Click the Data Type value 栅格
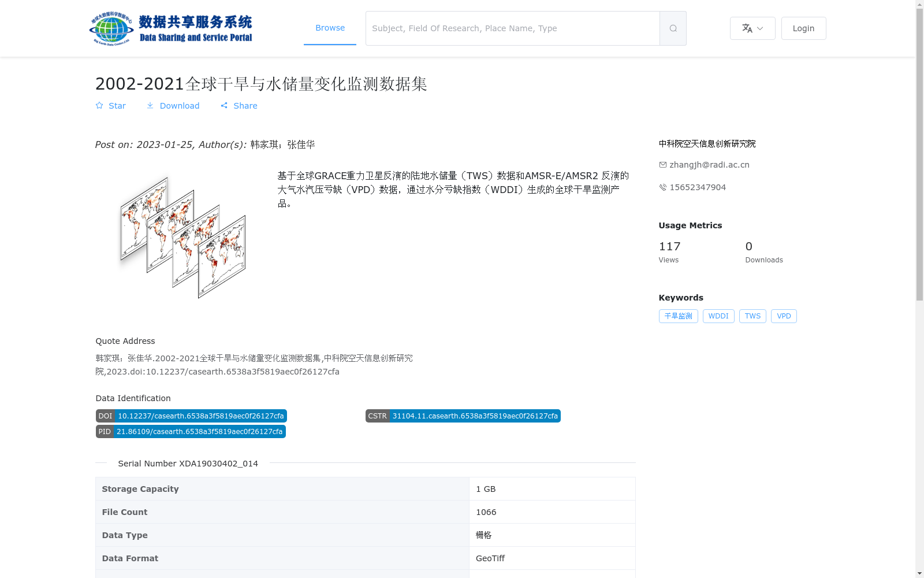The width and height of the screenshot is (924, 578). click(x=484, y=535)
